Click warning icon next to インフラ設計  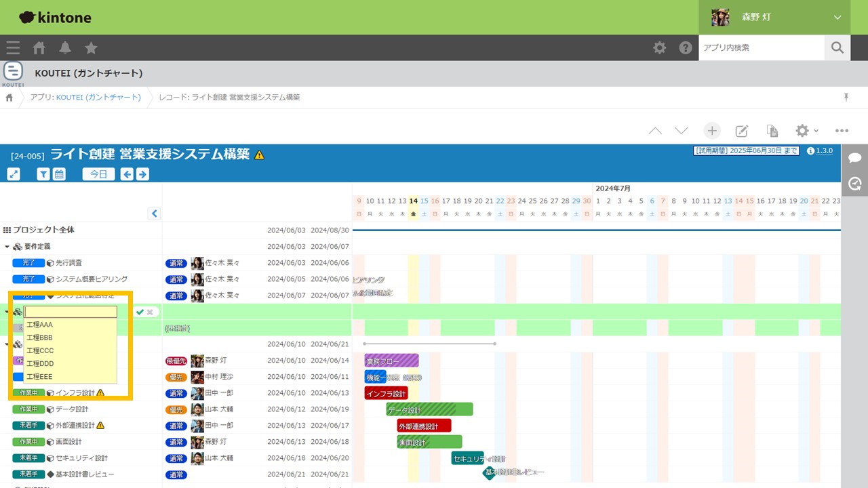[x=100, y=393]
